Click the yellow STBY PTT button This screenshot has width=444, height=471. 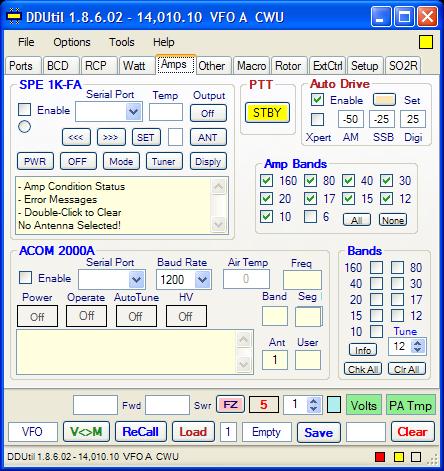click(267, 113)
